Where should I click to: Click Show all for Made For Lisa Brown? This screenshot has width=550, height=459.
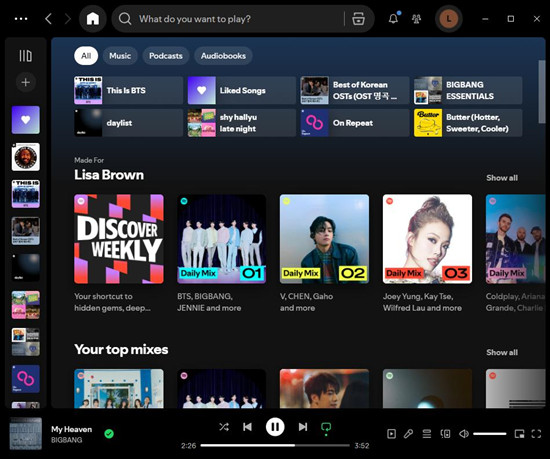pyautogui.click(x=502, y=178)
